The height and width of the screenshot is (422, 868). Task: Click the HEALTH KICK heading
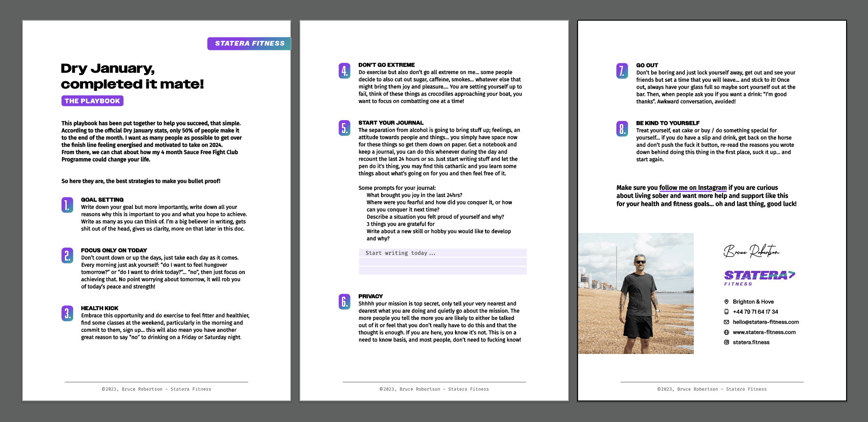coord(100,308)
